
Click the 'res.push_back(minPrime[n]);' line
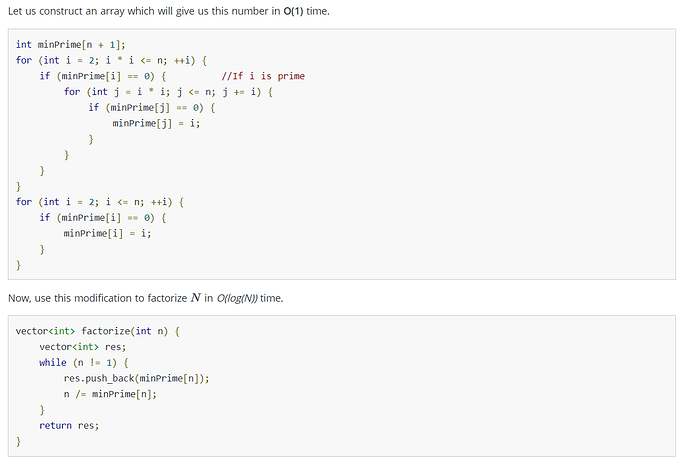(136, 378)
